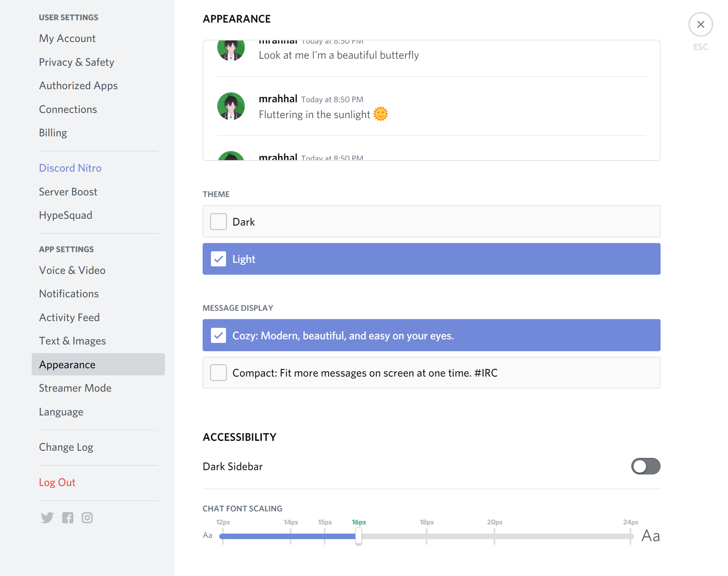The width and height of the screenshot is (728, 576).
Task: Click mrahhal username above Fluttering message
Action: pyautogui.click(x=278, y=99)
